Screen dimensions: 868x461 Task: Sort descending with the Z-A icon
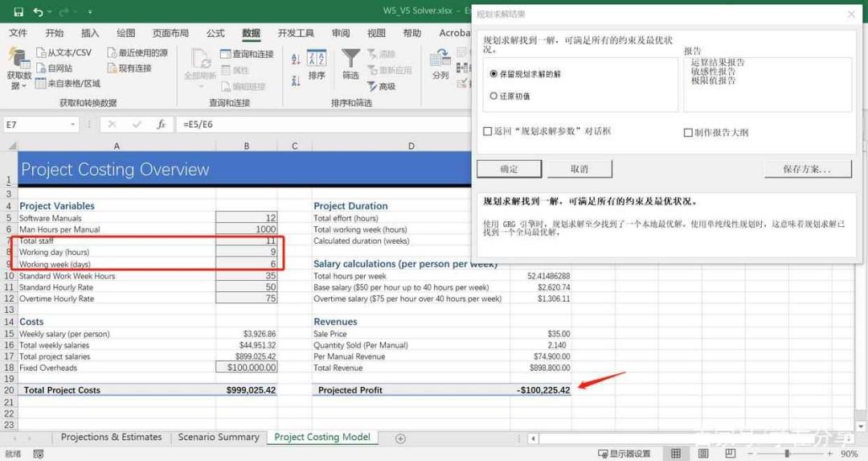point(296,81)
